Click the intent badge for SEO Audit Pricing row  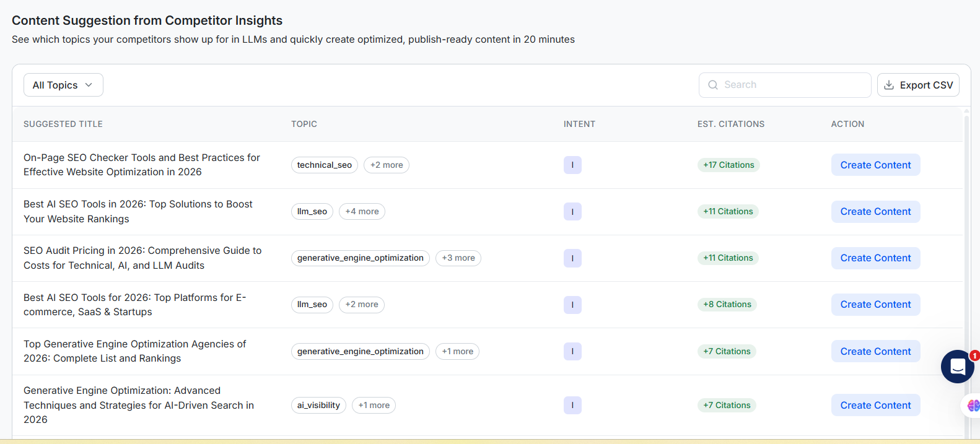tap(572, 258)
